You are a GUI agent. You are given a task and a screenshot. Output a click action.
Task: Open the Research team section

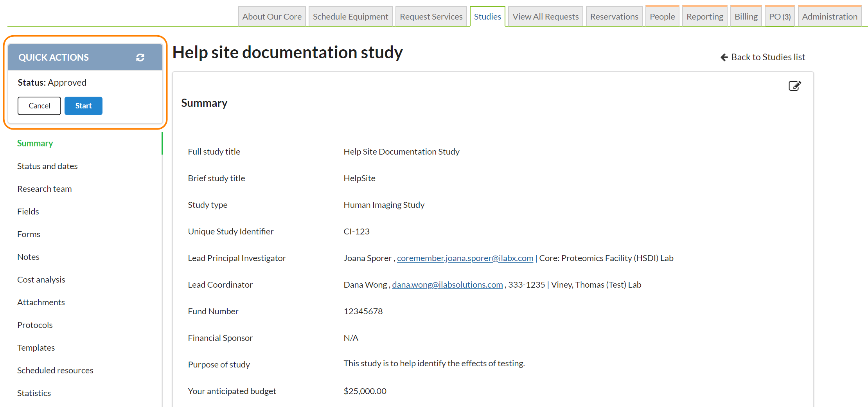click(x=45, y=189)
